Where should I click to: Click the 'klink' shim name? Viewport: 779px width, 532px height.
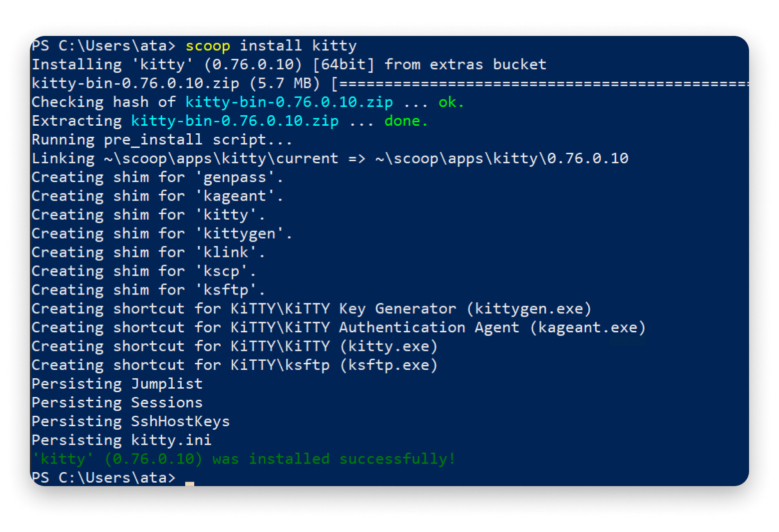pyautogui.click(x=226, y=253)
